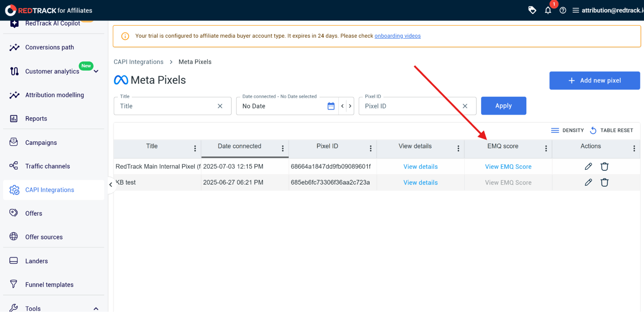Sort by Date connected column header
644x312 pixels.
[239, 146]
